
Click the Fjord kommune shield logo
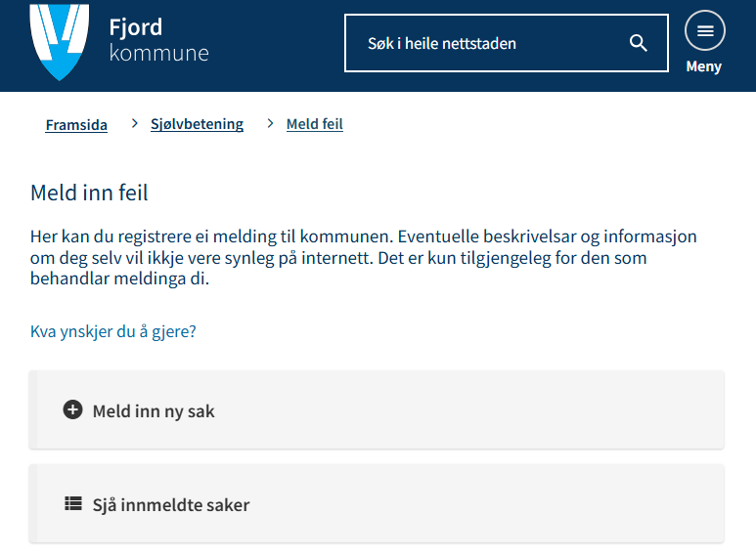coord(60,41)
